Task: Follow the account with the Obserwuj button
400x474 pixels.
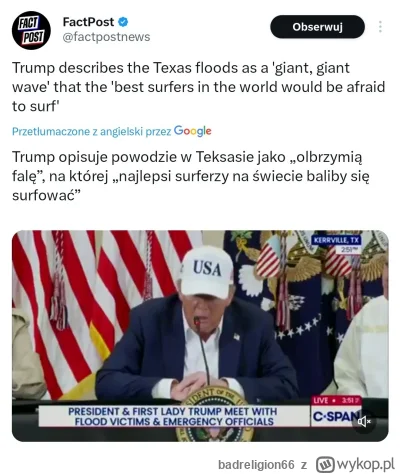Action: [x=317, y=27]
